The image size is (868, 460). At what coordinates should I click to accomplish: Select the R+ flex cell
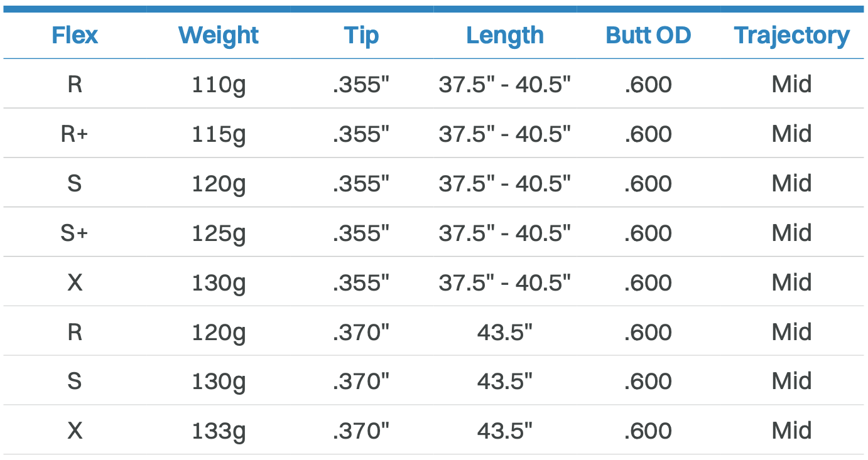(x=75, y=134)
